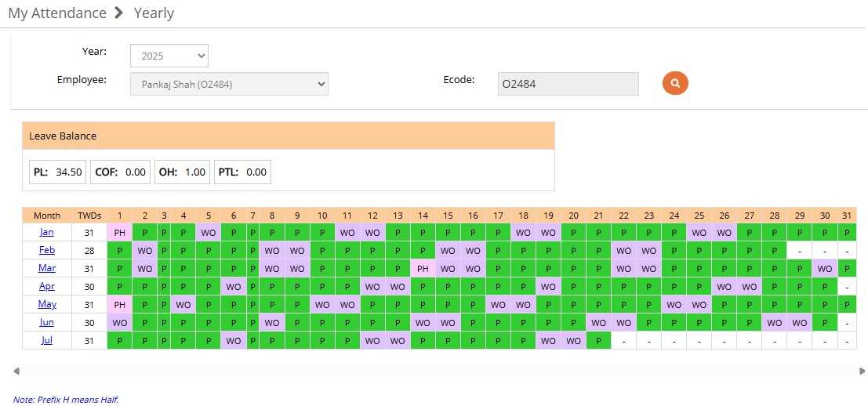The image size is (868, 406).
Task: Open the Jun month link
Action: pyautogui.click(x=47, y=322)
